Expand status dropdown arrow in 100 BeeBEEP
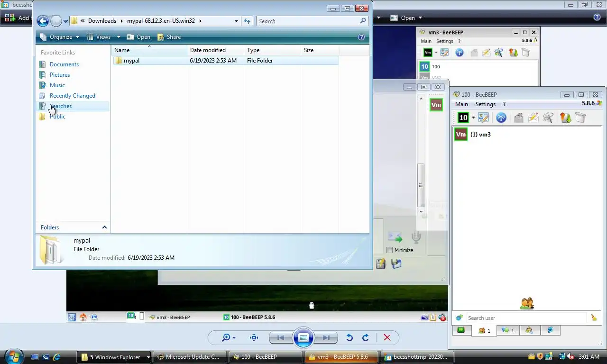This screenshot has height=364, width=607. point(473,118)
